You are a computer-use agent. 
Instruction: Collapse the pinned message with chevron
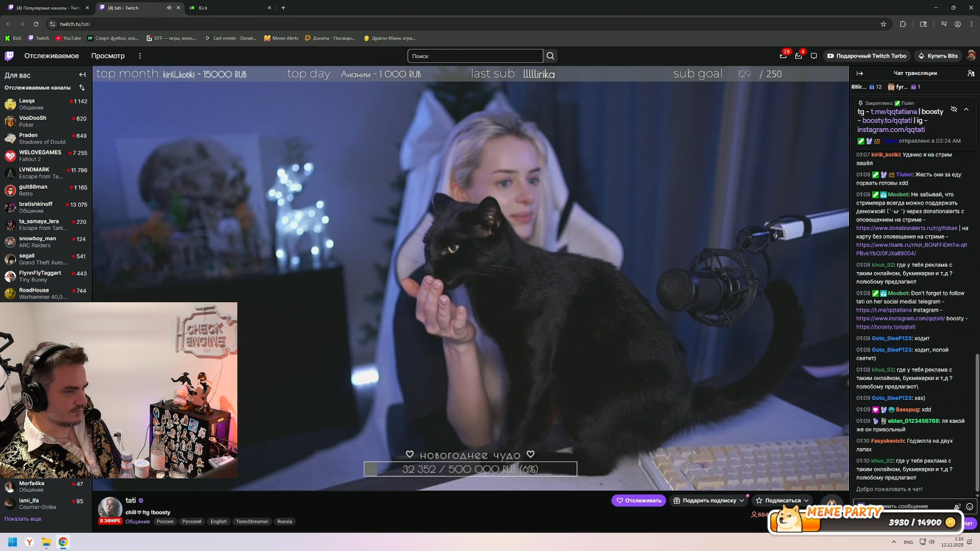pyautogui.click(x=966, y=109)
